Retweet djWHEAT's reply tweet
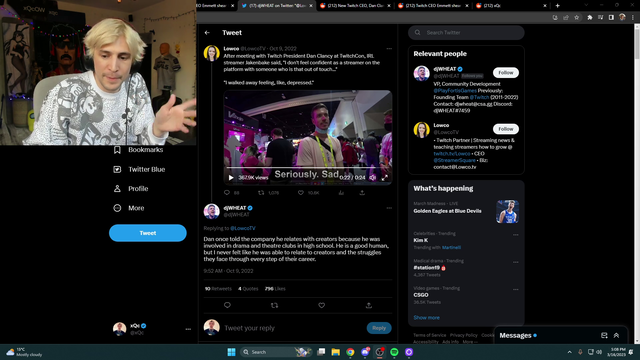Viewport: 640px width, 360px height. coord(274,305)
